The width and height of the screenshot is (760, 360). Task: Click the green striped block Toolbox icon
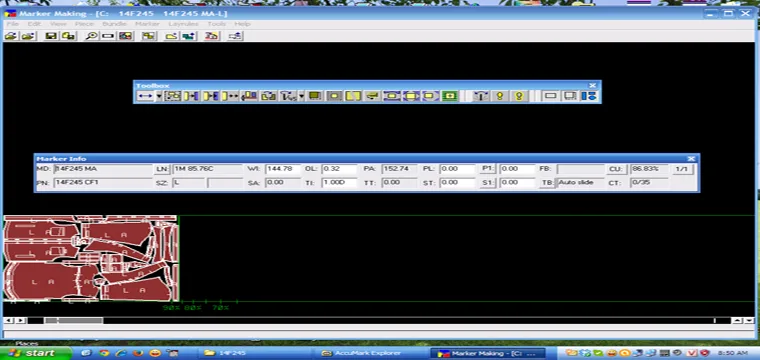click(449, 96)
